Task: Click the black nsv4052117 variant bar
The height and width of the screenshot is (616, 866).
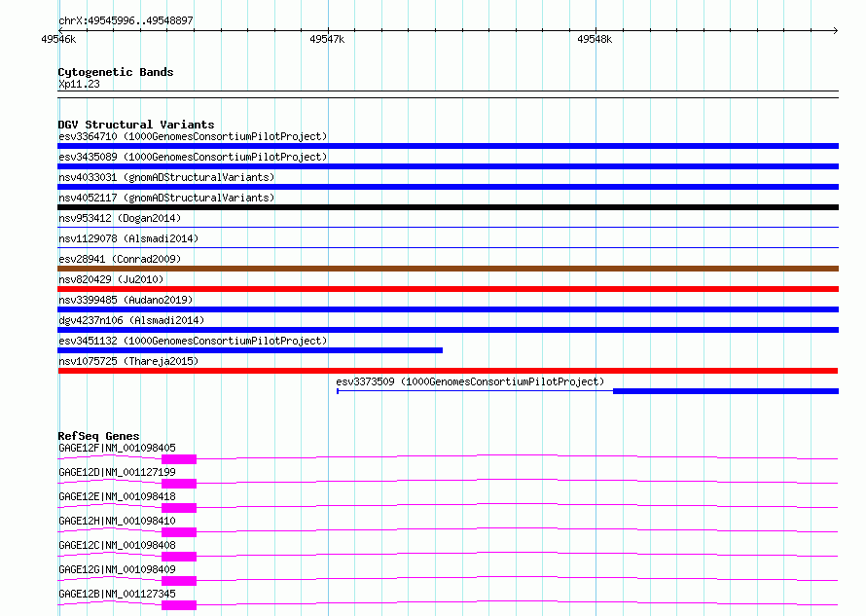Action: 448,207
